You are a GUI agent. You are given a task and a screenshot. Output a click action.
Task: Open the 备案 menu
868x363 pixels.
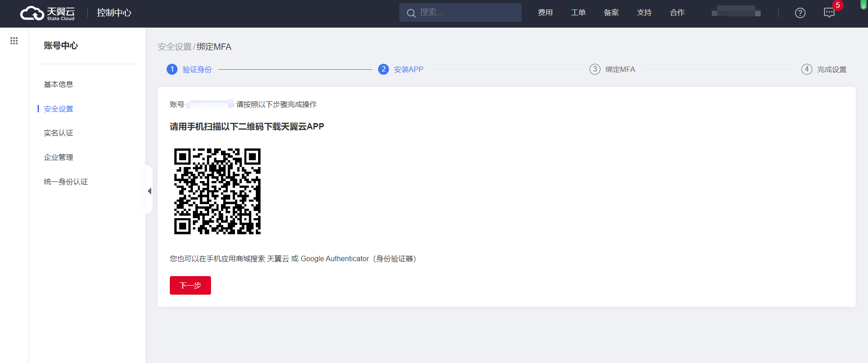pos(611,13)
